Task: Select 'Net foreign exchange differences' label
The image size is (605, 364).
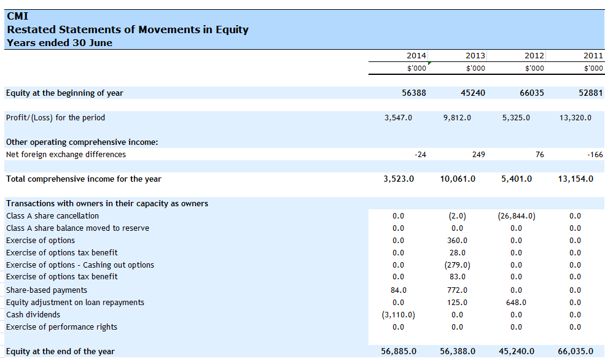Action: (66, 155)
